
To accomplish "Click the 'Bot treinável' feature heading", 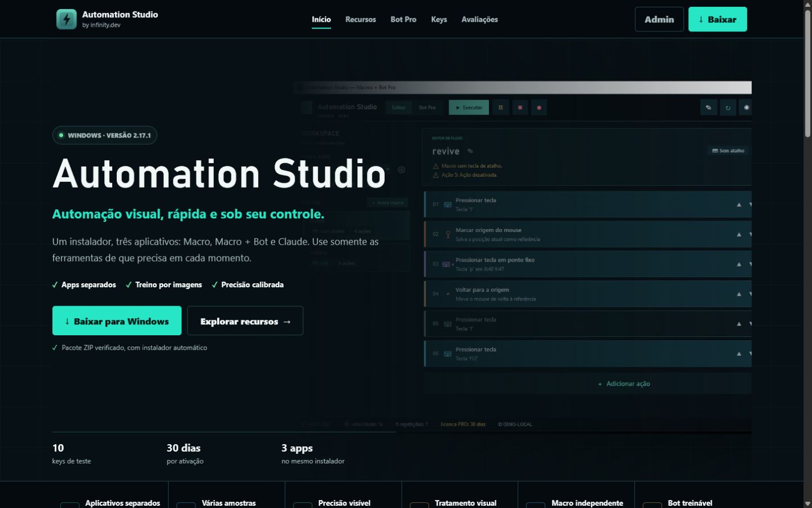I will click(690, 503).
